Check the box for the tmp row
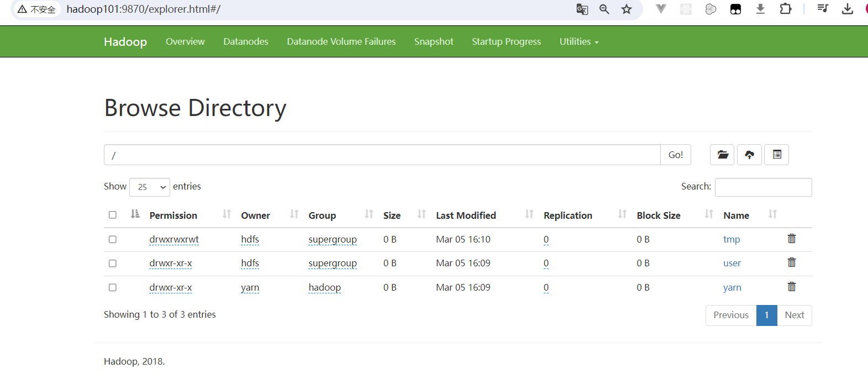 pyautogui.click(x=113, y=239)
